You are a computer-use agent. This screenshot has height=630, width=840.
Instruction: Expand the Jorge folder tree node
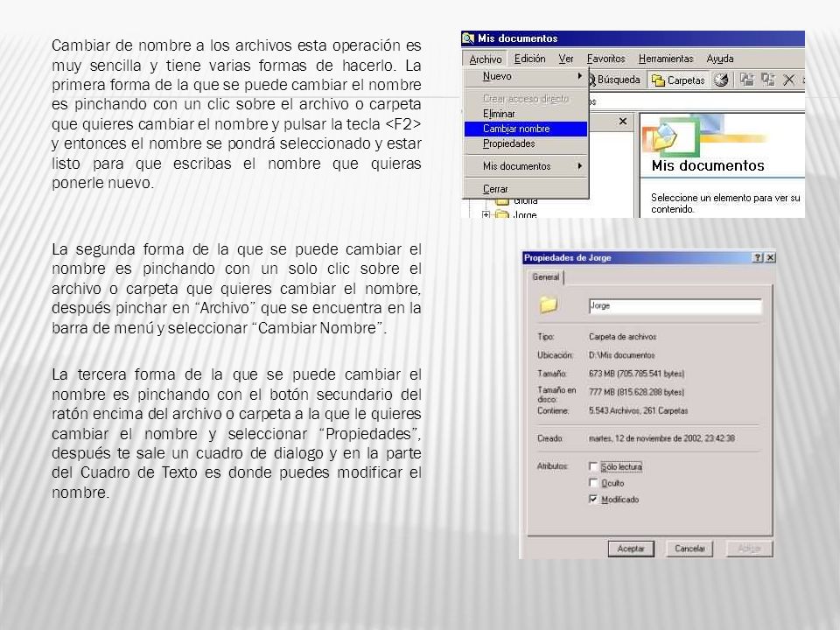[486, 214]
